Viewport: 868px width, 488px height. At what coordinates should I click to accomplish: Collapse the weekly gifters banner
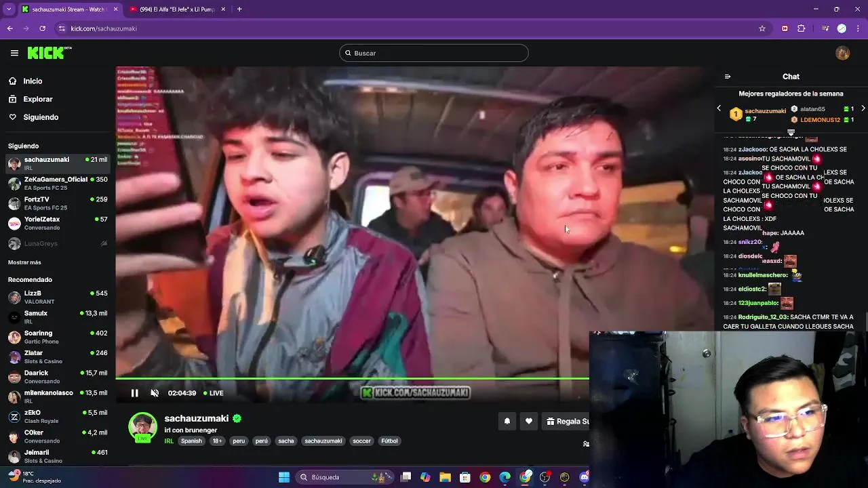point(791,133)
